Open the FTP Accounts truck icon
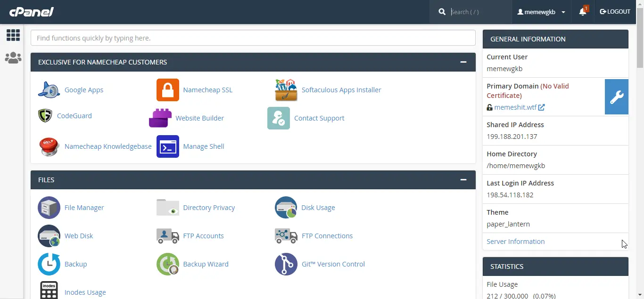Screen dimensions: 644x299 coord(168,236)
